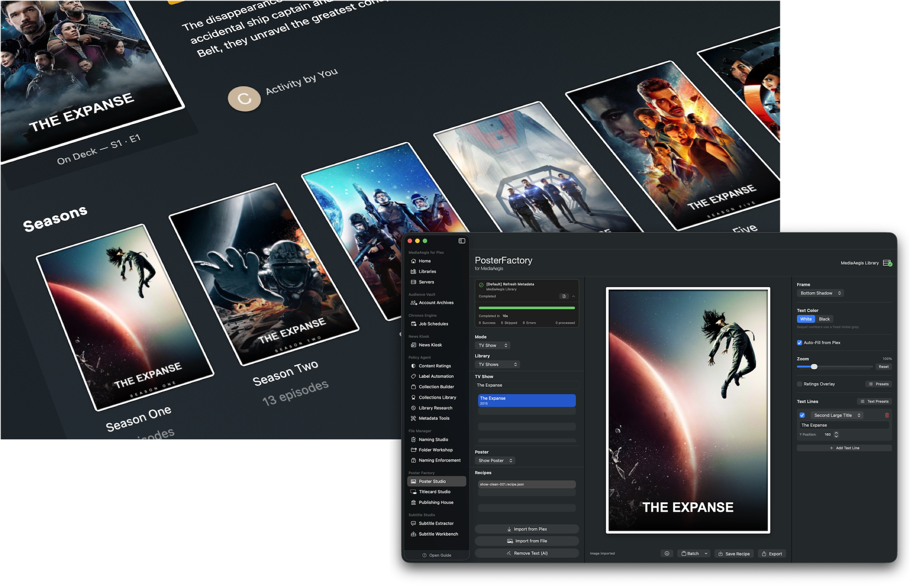
Task: Expand the Batch button dropdown arrow
Action: (706, 553)
